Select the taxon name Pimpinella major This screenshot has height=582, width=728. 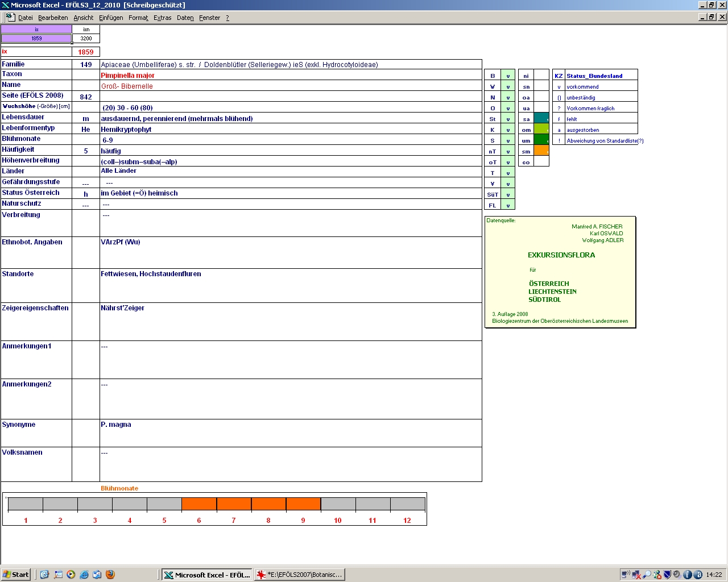click(x=127, y=75)
